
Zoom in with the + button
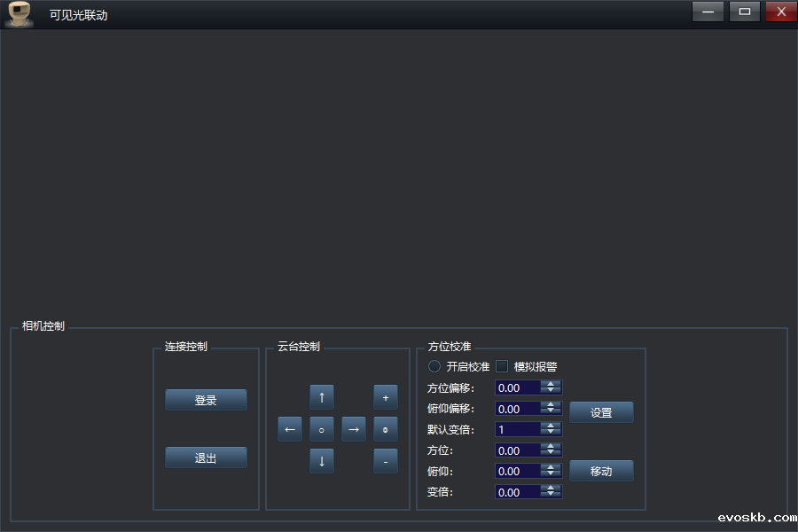pos(385,397)
